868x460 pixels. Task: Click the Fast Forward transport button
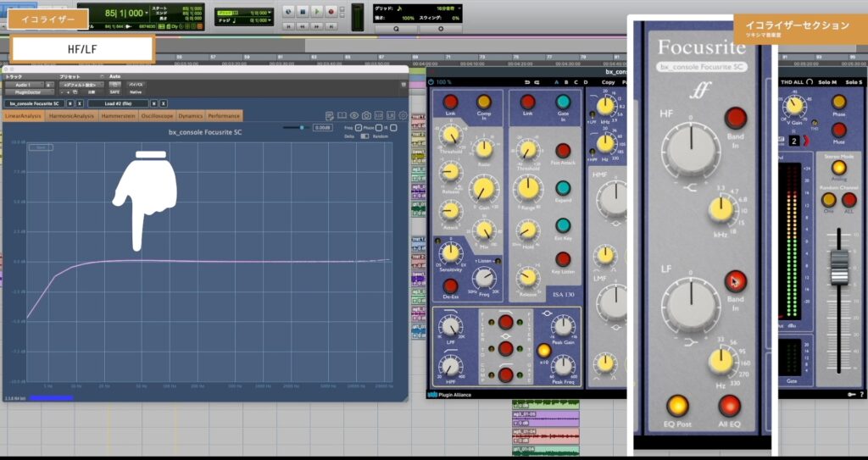[x=317, y=26]
